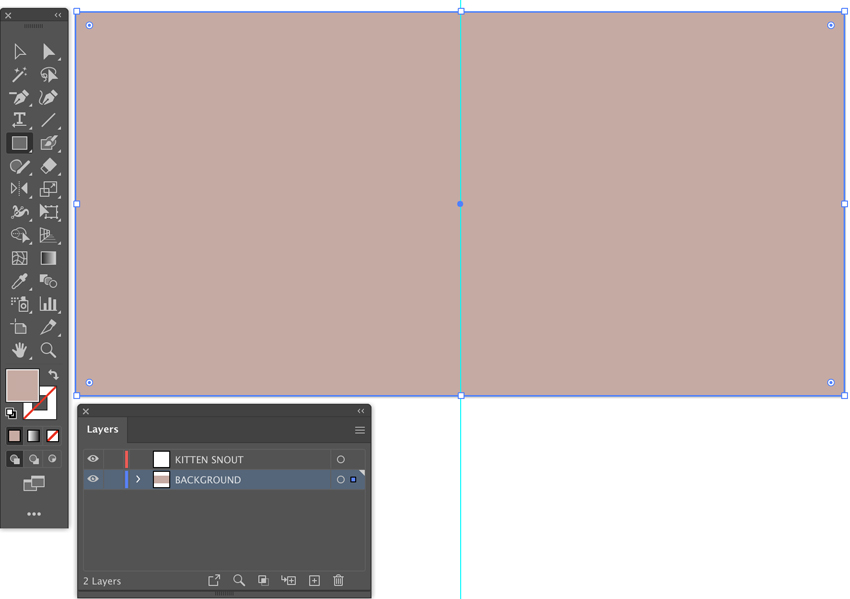Viewport: 850px width, 599px height.
Task: Enable Draw Behind mode
Action: [x=34, y=459]
